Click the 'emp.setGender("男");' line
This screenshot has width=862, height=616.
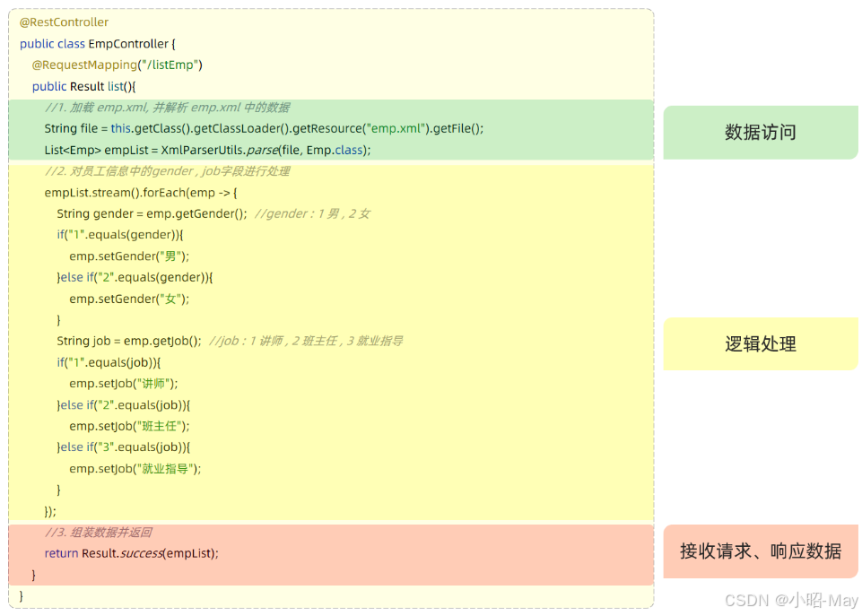click(x=129, y=256)
